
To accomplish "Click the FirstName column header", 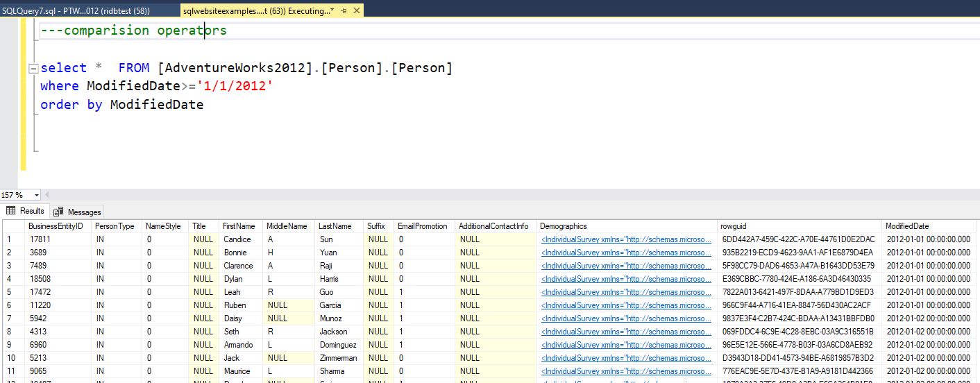I will tap(241, 226).
